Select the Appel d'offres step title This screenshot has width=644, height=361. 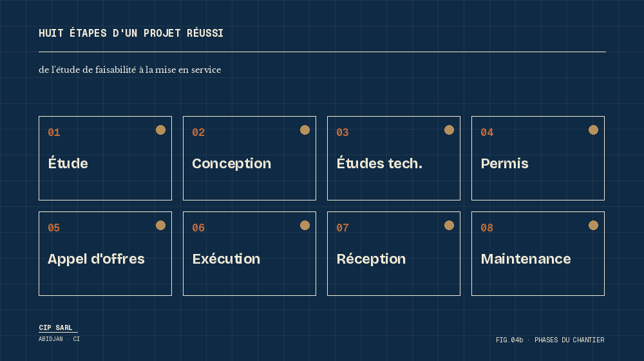click(x=96, y=259)
